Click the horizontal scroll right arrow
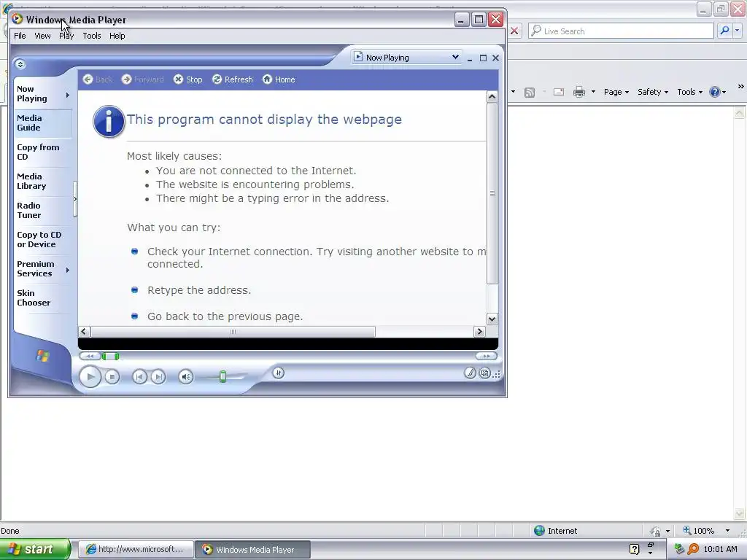 pyautogui.click(x=479, y=332)
